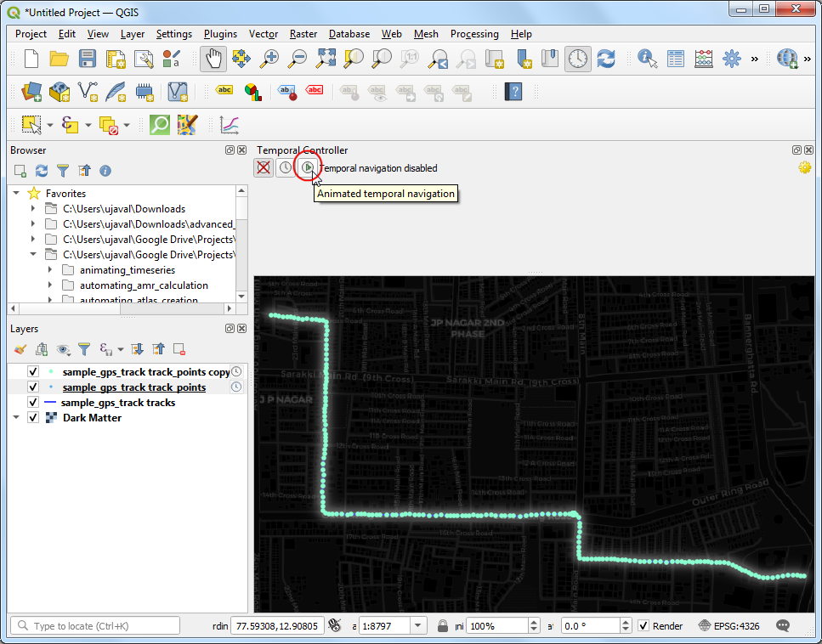
Task: Open Temporal Controller settings gear icon
Action: pyautogui.click(x=804, y=168)
